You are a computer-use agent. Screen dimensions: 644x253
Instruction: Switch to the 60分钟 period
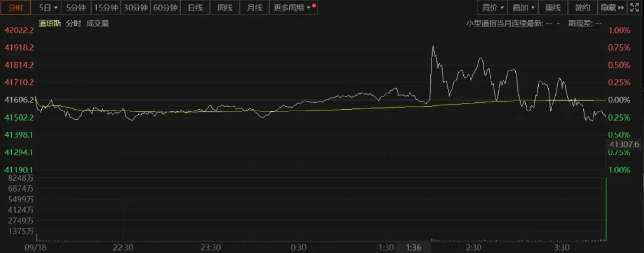166,8
